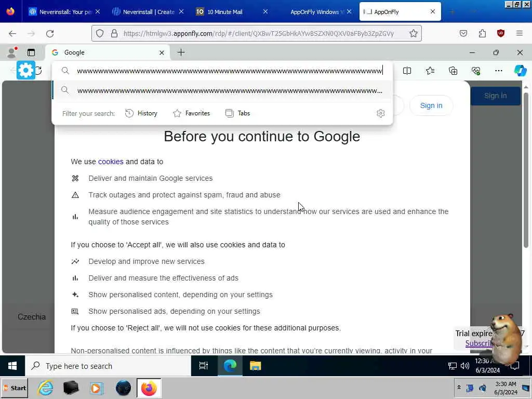This screenshot has width=532, height=399.
Task: Open File Explorer on inner taskbar
Action: click(255, 366)
